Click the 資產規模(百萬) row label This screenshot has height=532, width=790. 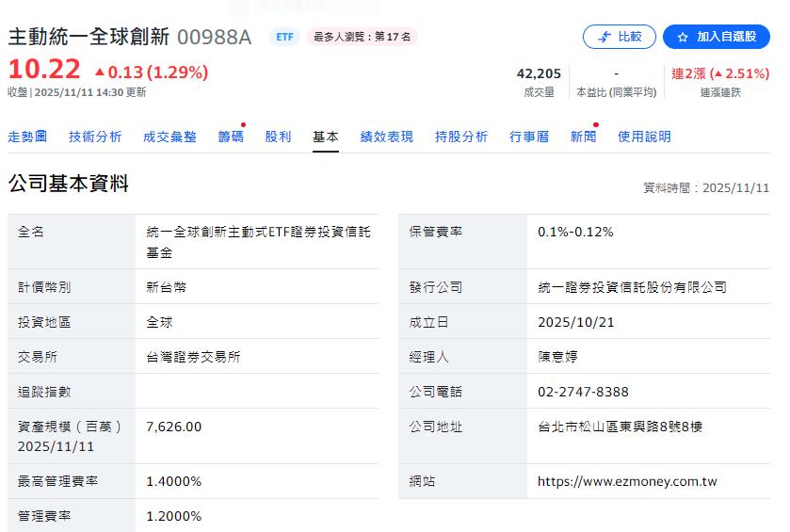coord(70,436)
